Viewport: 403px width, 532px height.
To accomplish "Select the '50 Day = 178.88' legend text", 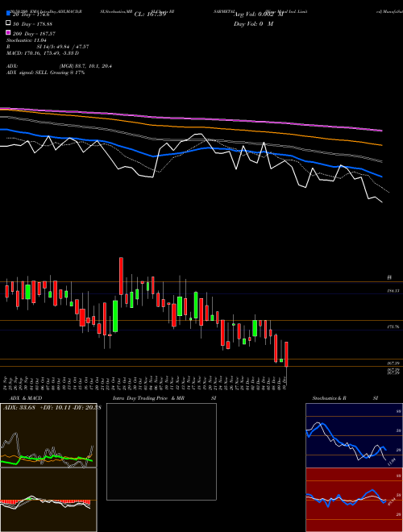I will 32,23.
